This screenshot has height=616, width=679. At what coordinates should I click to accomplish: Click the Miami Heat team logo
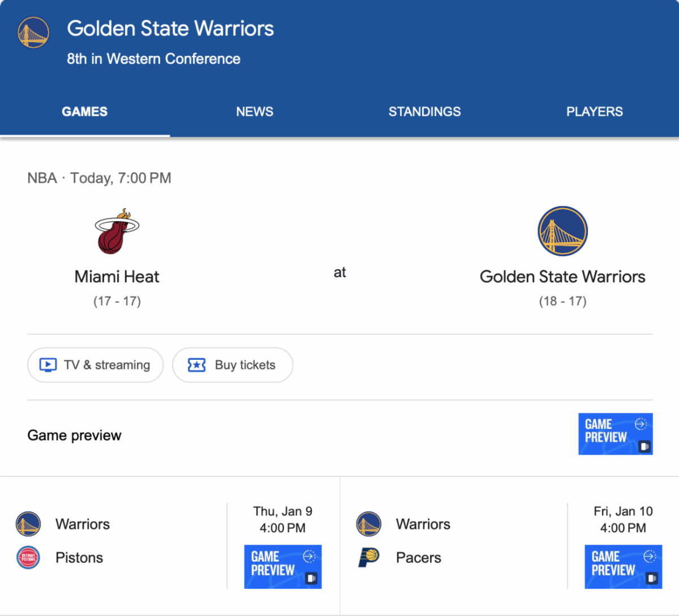(117, 231)
